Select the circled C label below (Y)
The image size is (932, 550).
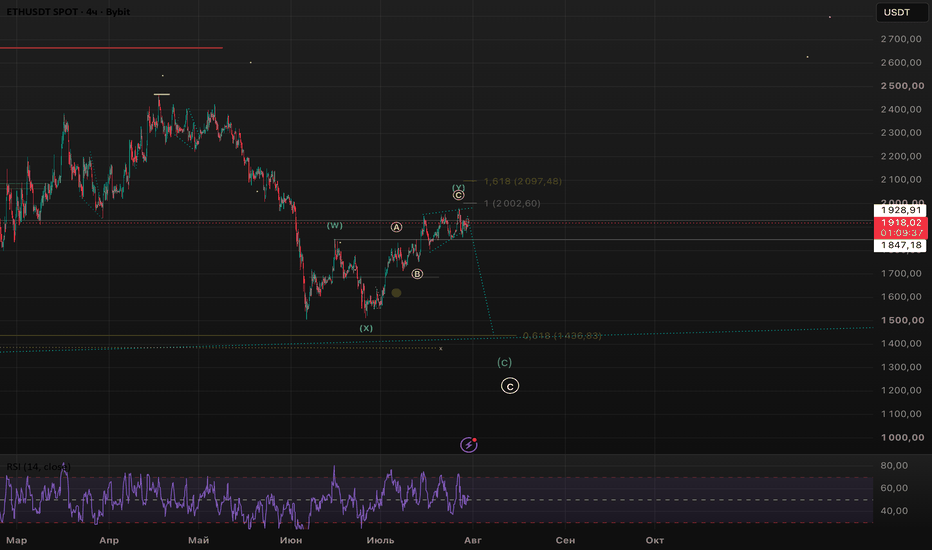(x=458, y=195)
